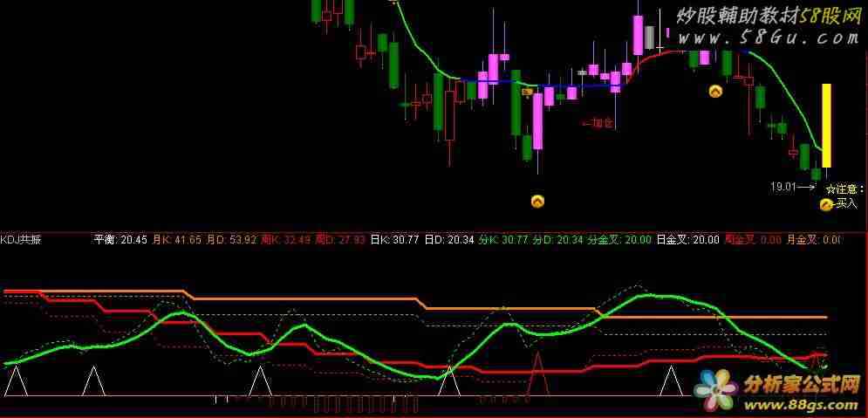Click the yellow arrow icon beside 买入
868x418 pixels.
[825, 204]
